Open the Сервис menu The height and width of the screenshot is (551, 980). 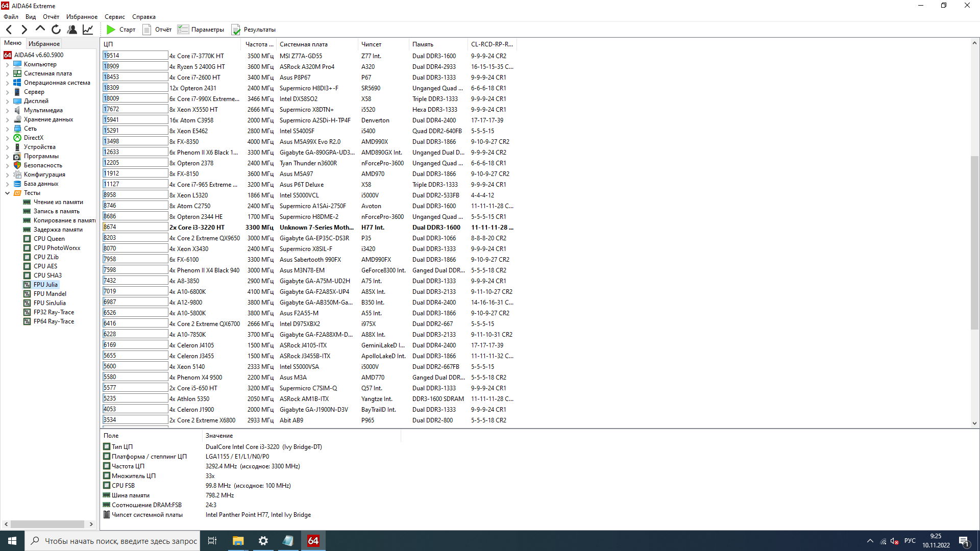[114, 17]
